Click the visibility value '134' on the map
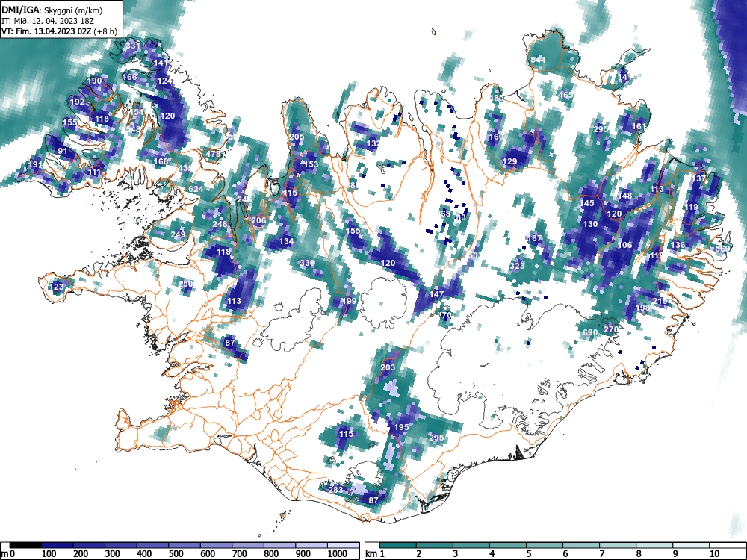This screenshot has width=747, height=560. tap(286, 241)
